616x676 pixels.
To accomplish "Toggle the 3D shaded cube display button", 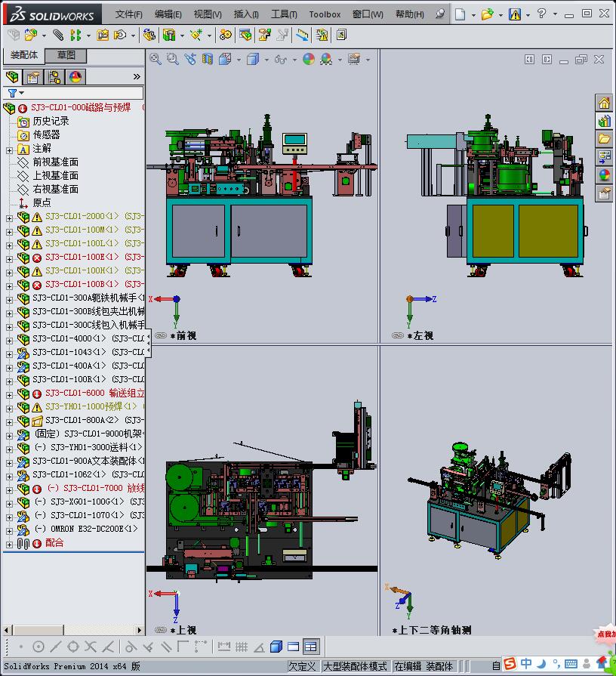I will (276, 647).
